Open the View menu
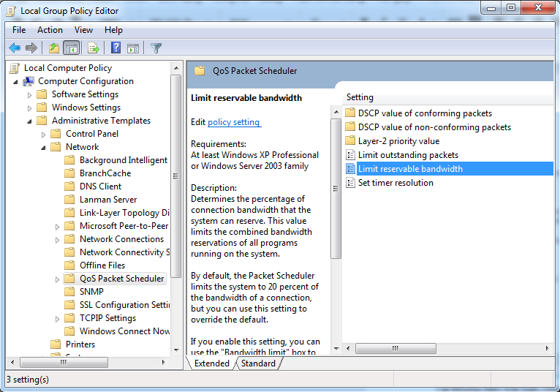Screen dimensions: 560x392 tap(83, 30)
